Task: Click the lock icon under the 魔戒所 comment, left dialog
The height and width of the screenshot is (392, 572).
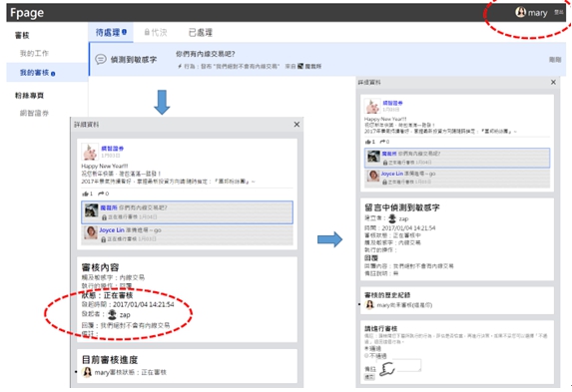Action: pos(104,217)
